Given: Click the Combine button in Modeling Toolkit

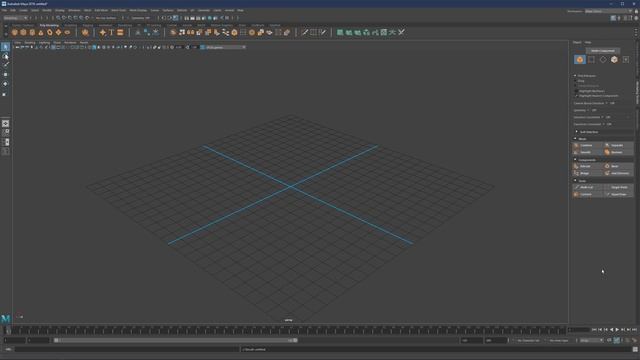Looking at the screenshot, I should (587, 145).
